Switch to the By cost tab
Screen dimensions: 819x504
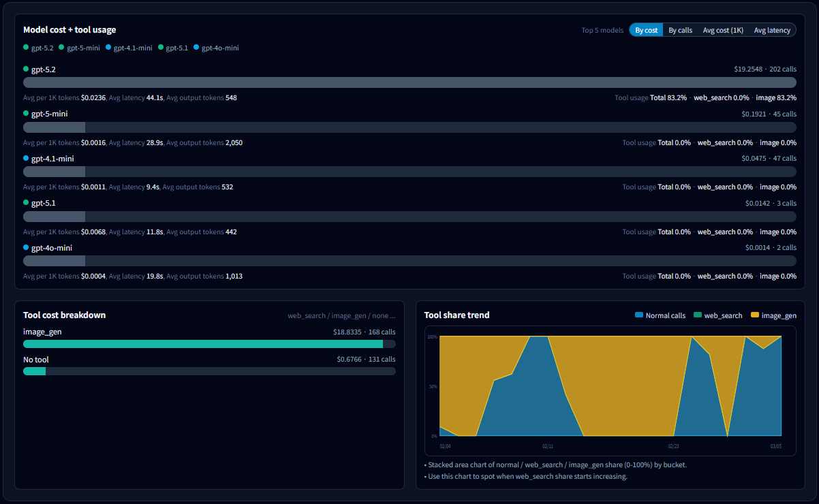point(645,29)
